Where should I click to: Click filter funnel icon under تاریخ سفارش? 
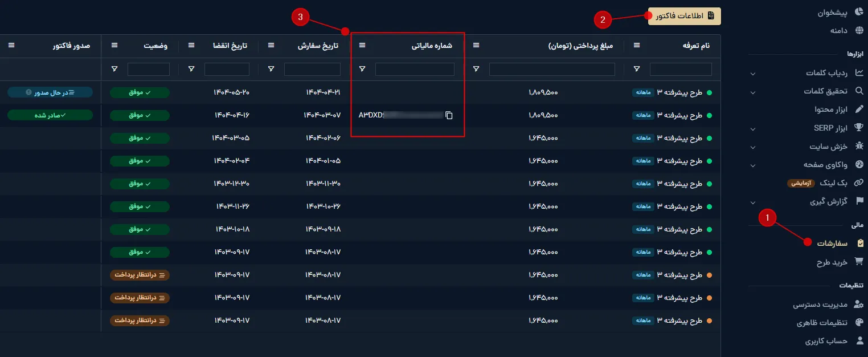tap(271, 69)
